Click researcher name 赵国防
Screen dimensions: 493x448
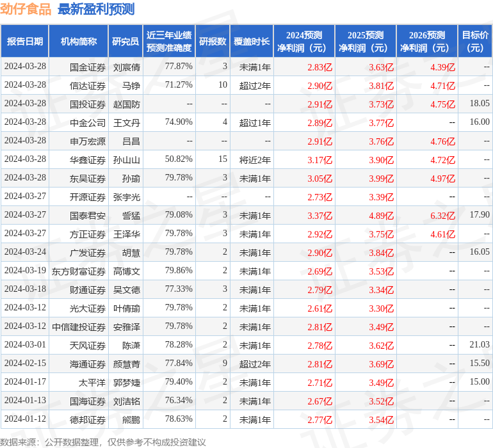pyautogui.click(x=126, y=104)
